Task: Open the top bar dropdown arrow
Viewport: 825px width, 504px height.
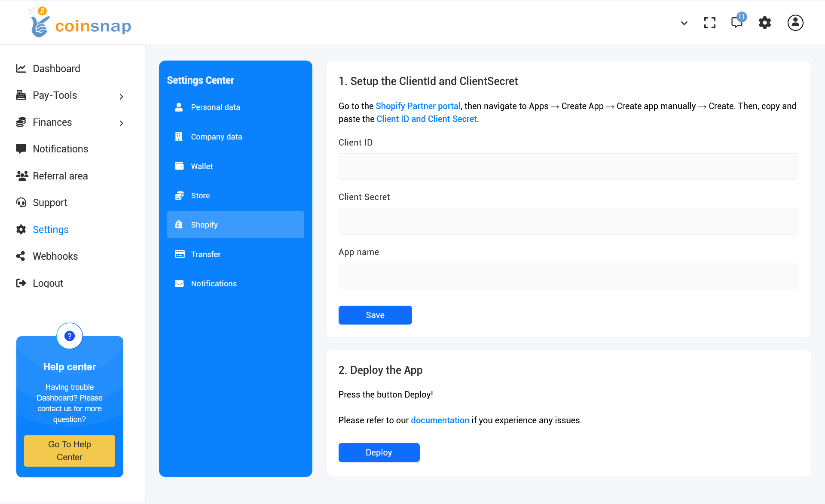Action: (x=684, y=23)
